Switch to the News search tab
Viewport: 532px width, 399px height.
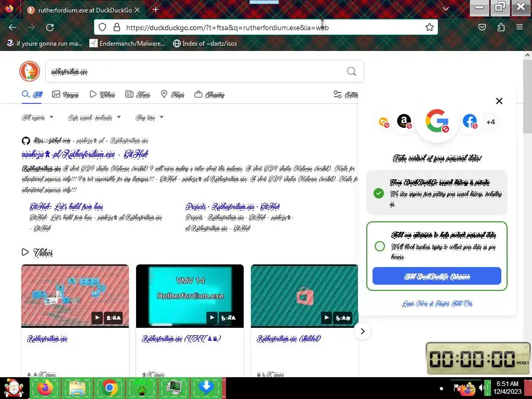tap(137, 95)
